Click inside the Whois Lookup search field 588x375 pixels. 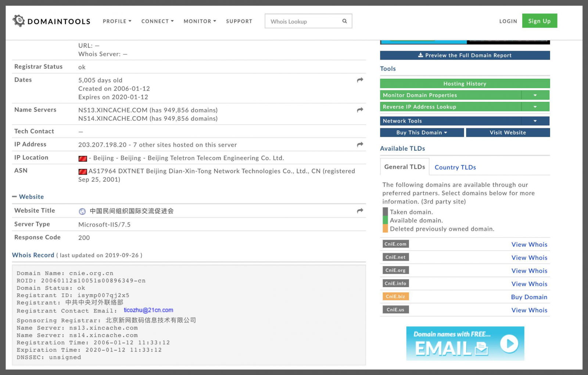(301, 21)
